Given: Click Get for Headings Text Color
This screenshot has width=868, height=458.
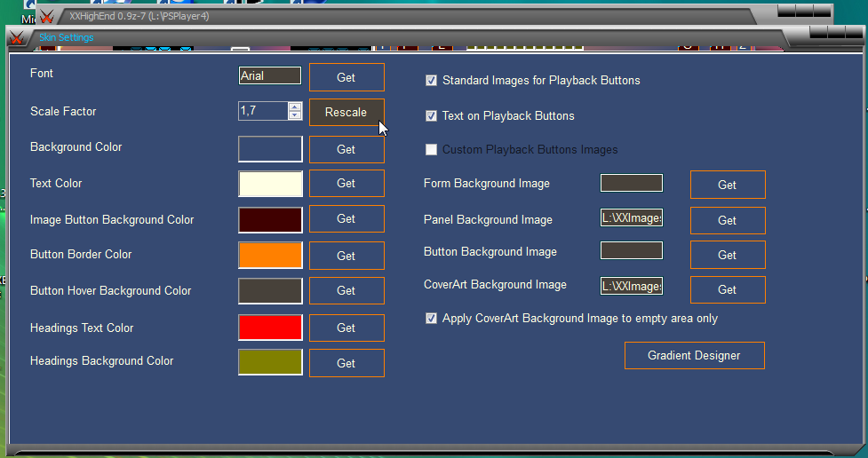Looking at the screenshot, I should [x=346, y=328].
